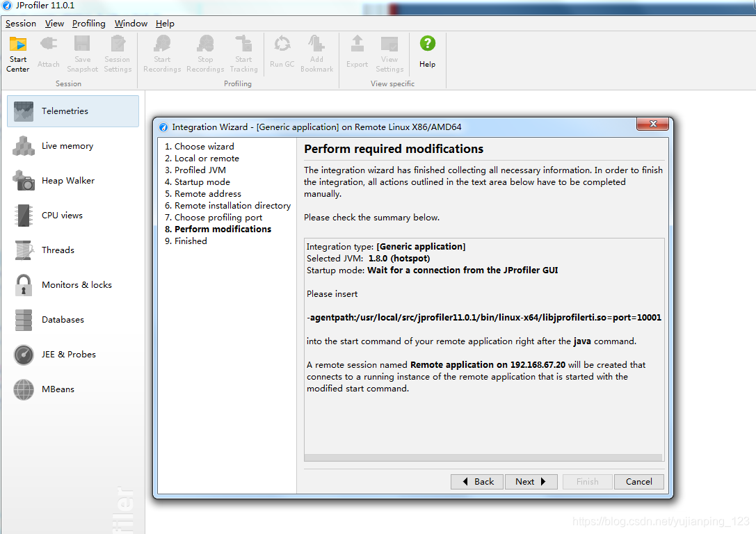Click step '2. Local or remote'
The width and height of the screenshot is (756, 534).
(x=202, y=158)
